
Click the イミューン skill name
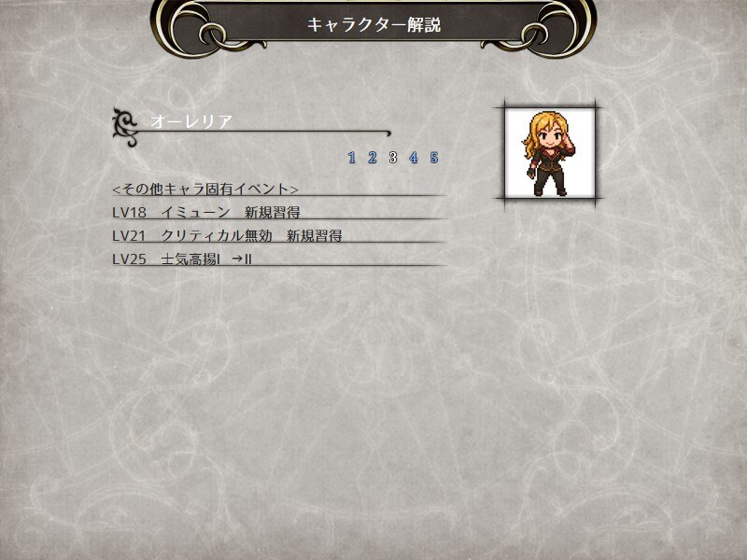click(x=195, y=213)
